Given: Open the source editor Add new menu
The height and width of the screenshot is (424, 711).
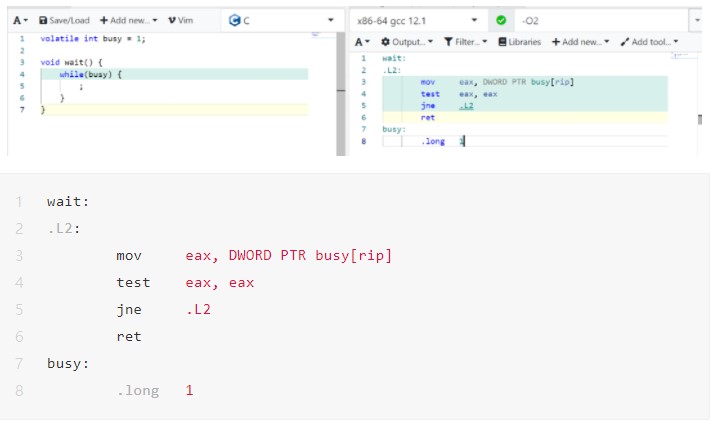Looking at the screenshot, I should coord(128,20).
